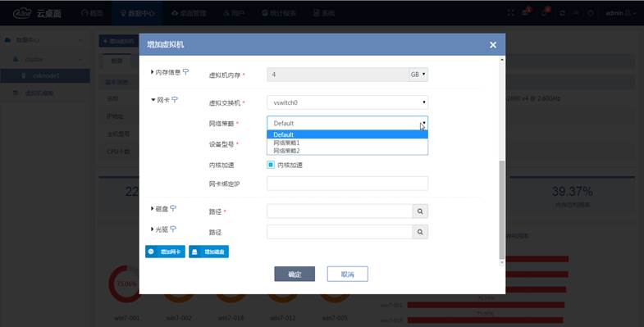
Task: Click the dialog scrollbar up arrow
Action: click(501, 60)
